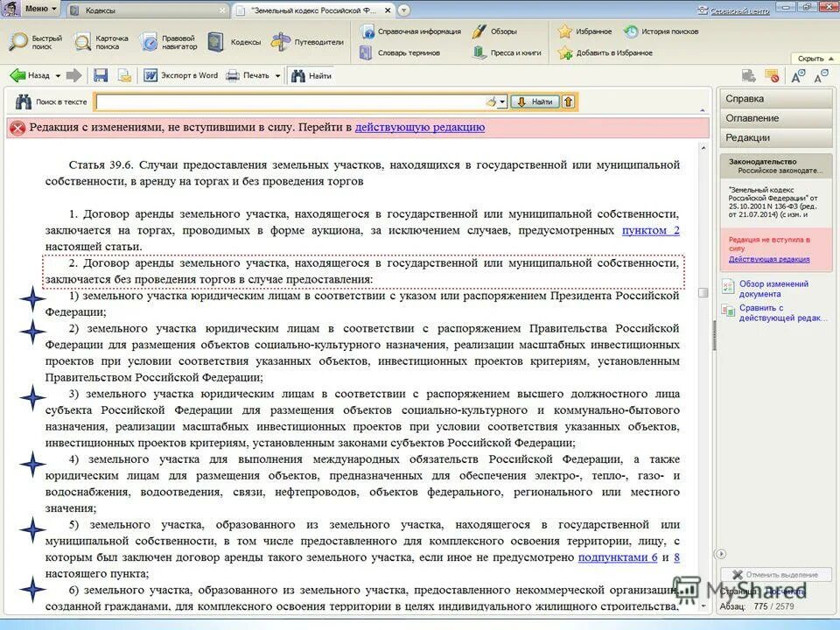Viewport: 840px width, 630px height.
Task: Open Быстрый поиск tool
Action: [33, 40]
